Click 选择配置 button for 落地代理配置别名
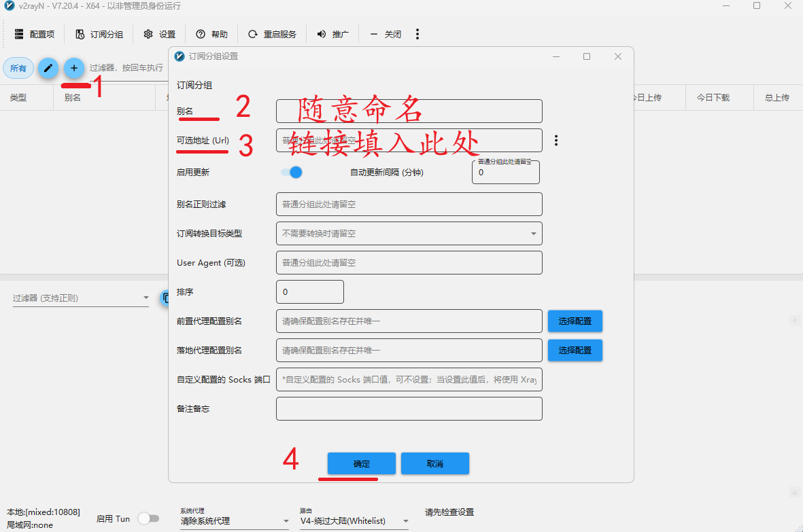The width and height of the screenshot is (803, 532). (575, 351)
